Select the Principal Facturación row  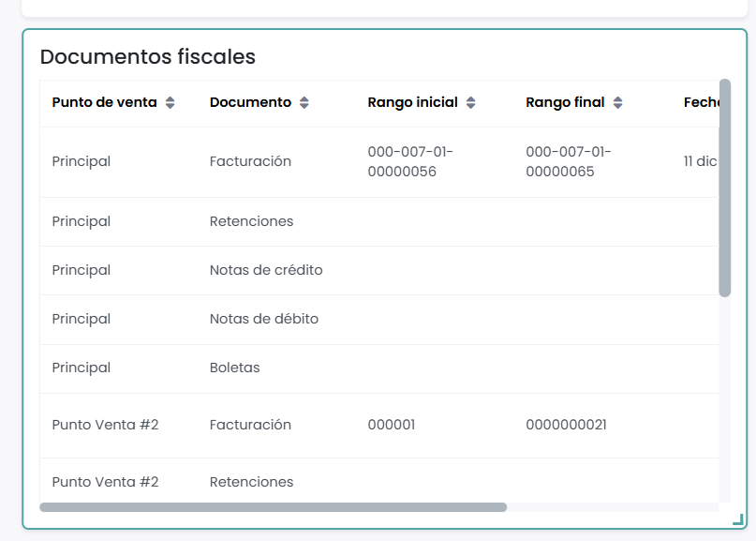pos(82,161)
